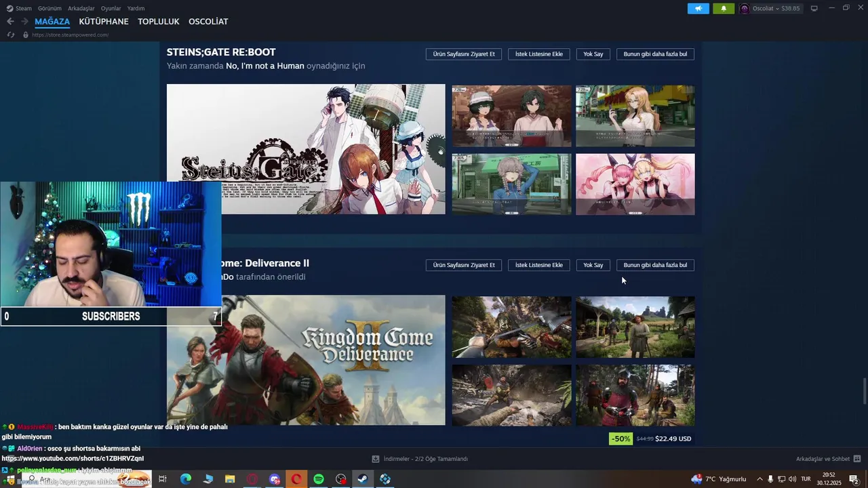This screenshot has width=868, height=488.
Task: Reload the store page with refresh icon
Action: pyautogui.click(x=11, y=35)
